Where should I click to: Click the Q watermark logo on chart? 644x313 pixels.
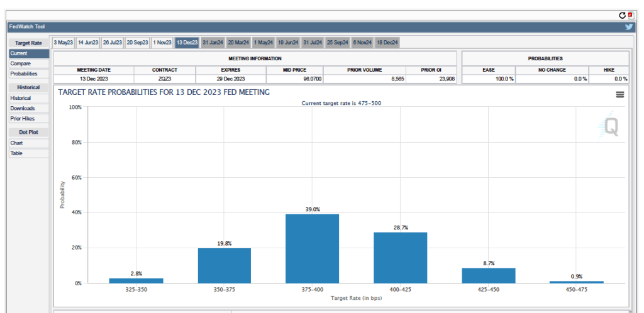(609, 126)
